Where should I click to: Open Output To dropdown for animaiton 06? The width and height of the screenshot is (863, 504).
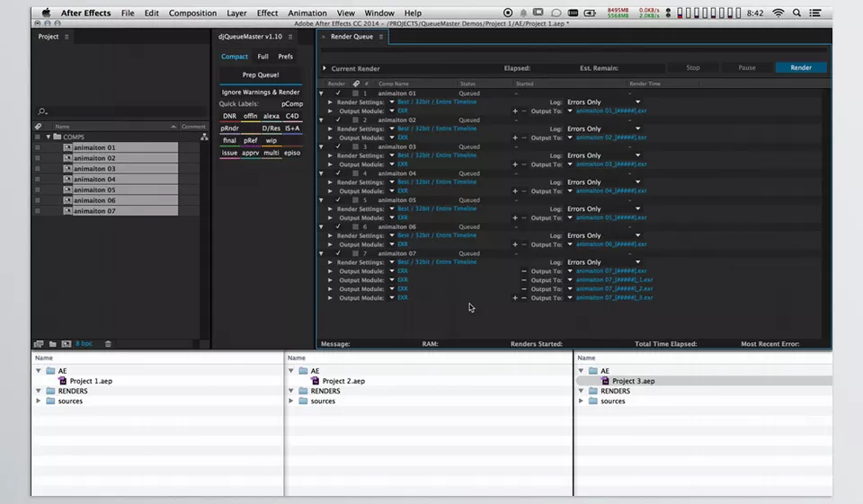point(570,244)
